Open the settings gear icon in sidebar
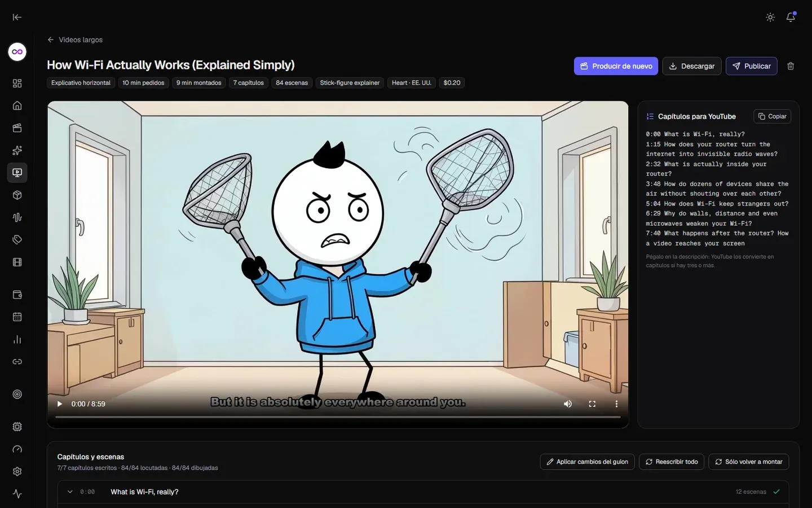This screenshot has width=812, height=508. click(17, 471)
